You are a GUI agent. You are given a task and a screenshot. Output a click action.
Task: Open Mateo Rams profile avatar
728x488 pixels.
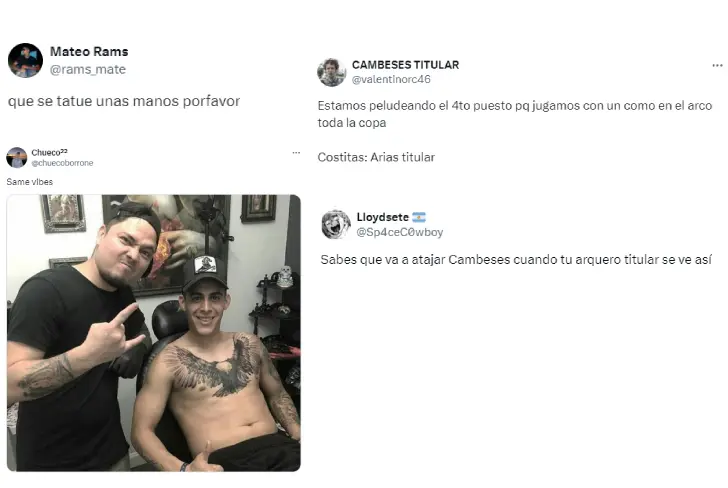tap(26, 60)
